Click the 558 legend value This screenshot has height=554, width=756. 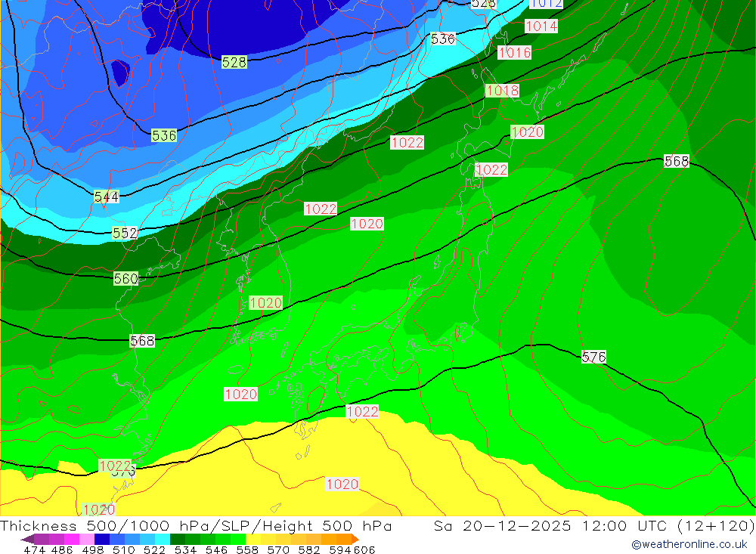coord(247,549)
